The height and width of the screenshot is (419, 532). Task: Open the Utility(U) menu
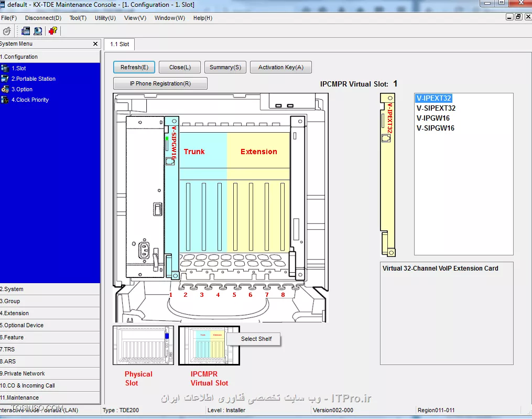point(105,18)
